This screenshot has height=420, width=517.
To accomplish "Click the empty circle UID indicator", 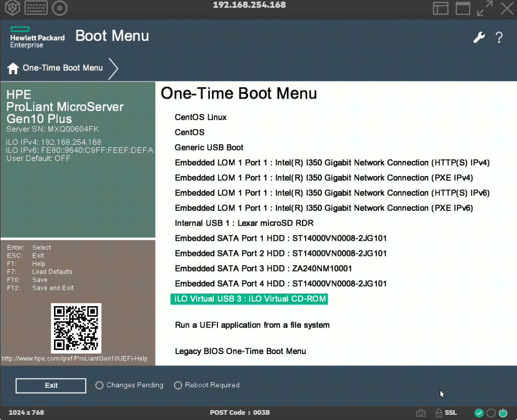I will (491, 413).
